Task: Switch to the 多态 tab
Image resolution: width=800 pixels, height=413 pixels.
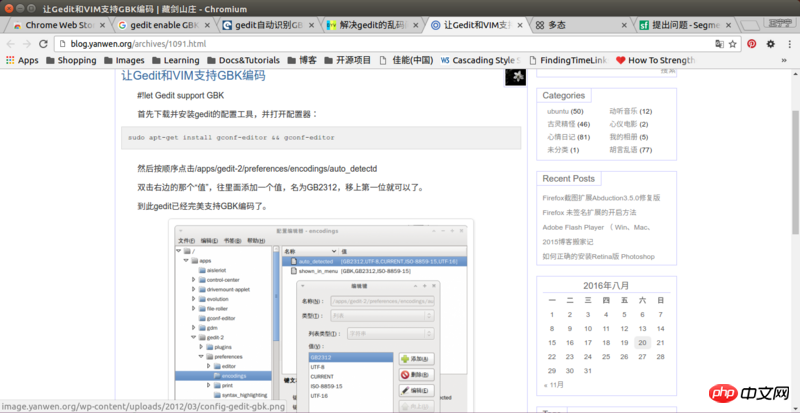Action: 579,25
